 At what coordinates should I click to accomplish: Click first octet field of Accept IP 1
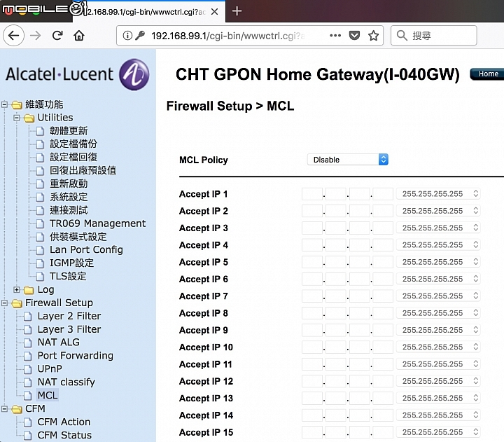(x=312, y=194)
